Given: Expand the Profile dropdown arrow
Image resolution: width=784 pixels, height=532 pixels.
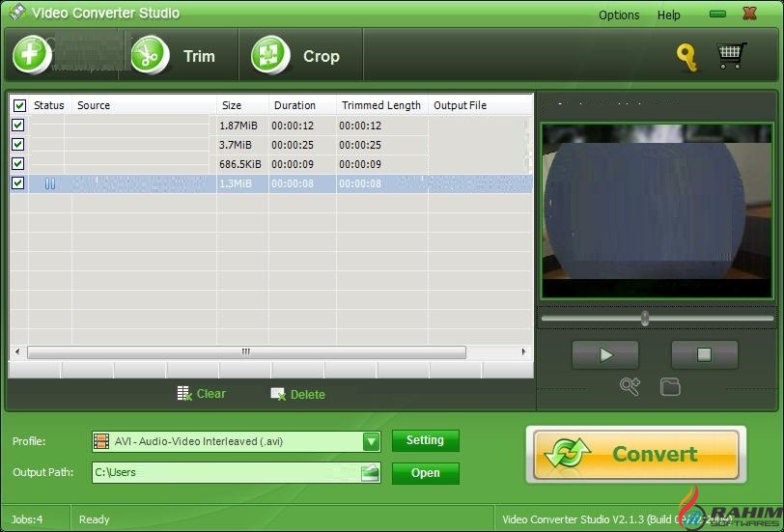Looking at the screenshot, I should point(371,441).
